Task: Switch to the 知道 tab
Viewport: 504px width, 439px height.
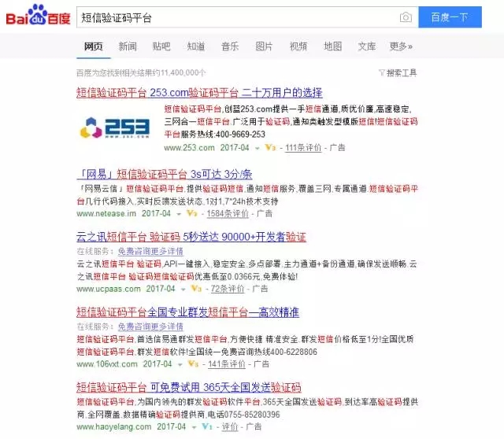Action: pyautogui.click(x=196, y=46)
